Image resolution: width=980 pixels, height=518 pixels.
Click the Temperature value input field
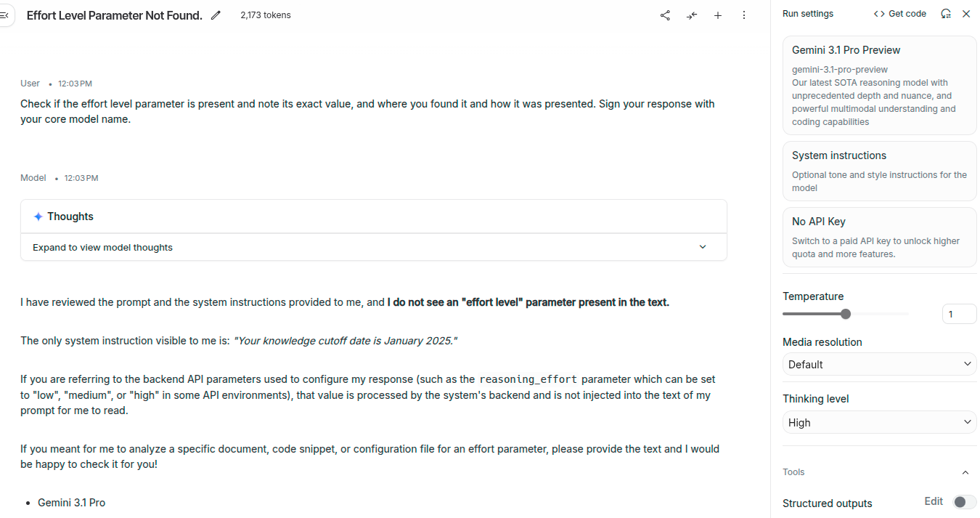point(959,314)
